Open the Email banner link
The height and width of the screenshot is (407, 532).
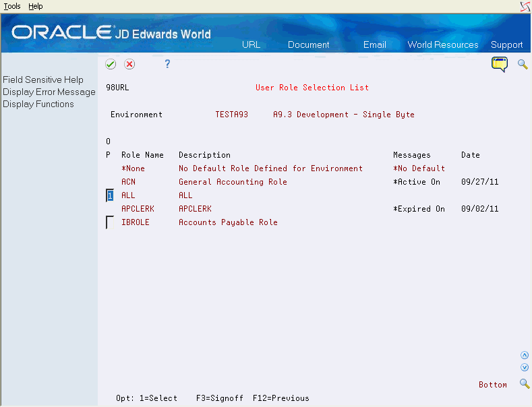375,44
